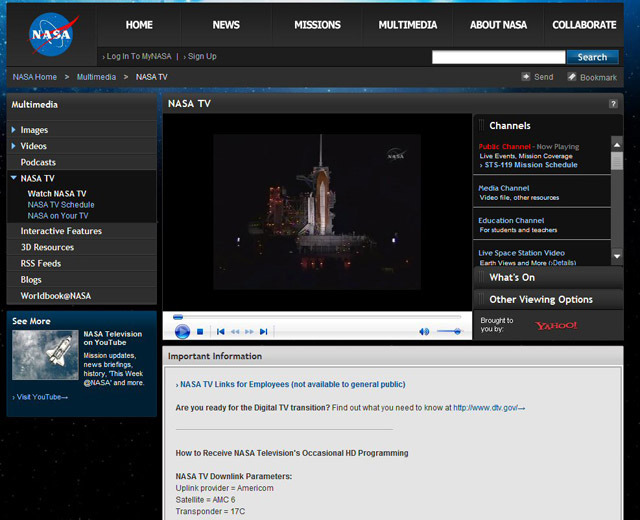640x520 pixels.
Task: Click the channels list scrollbar thumb
Action: click(617, 160)
